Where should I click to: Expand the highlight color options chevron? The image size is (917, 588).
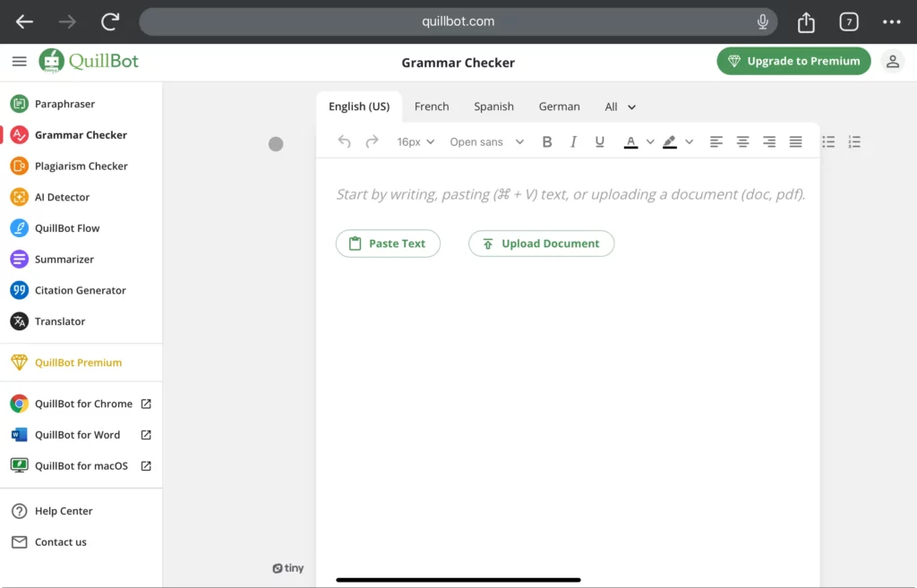coord(689,142)
